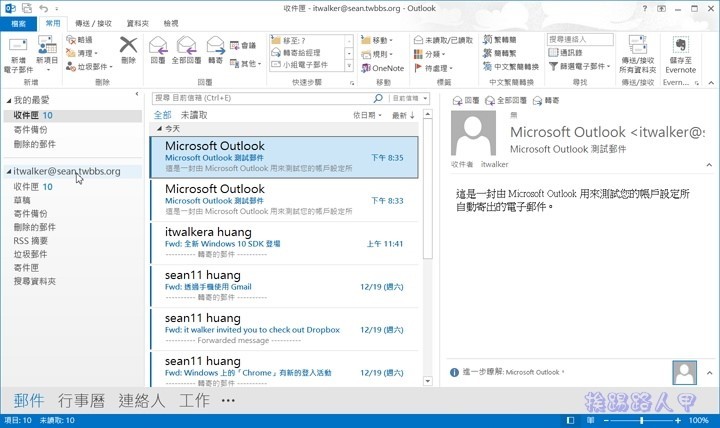Show All (全部) messages filter
This screenshot has width=720, height=428.
(x=163, y=115)
